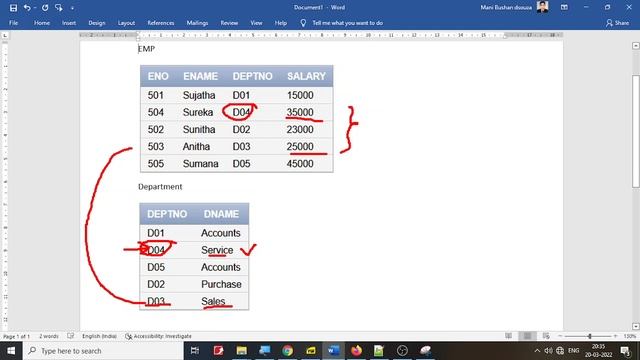Open the Undo history dropdown arrow
This screenshot has width=640, height=360.
click(35, 8)
